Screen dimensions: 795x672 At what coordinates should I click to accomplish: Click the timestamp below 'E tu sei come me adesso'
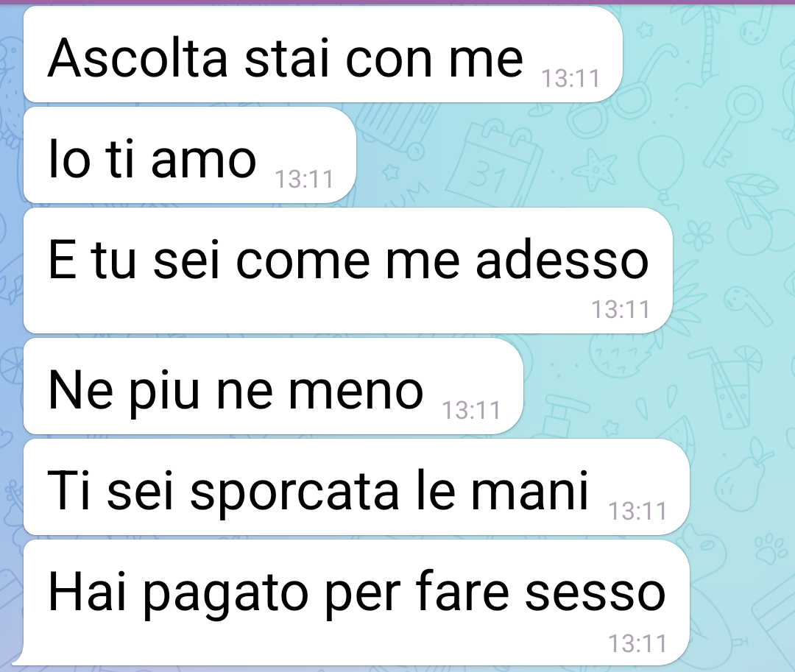[x=621, y=310]
